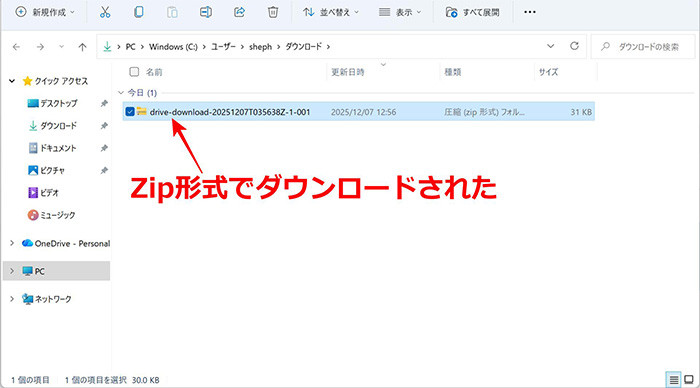Click the Rename icon in toolbar
The width and height of the screenshot is (700, 388).
click(206, 12)
